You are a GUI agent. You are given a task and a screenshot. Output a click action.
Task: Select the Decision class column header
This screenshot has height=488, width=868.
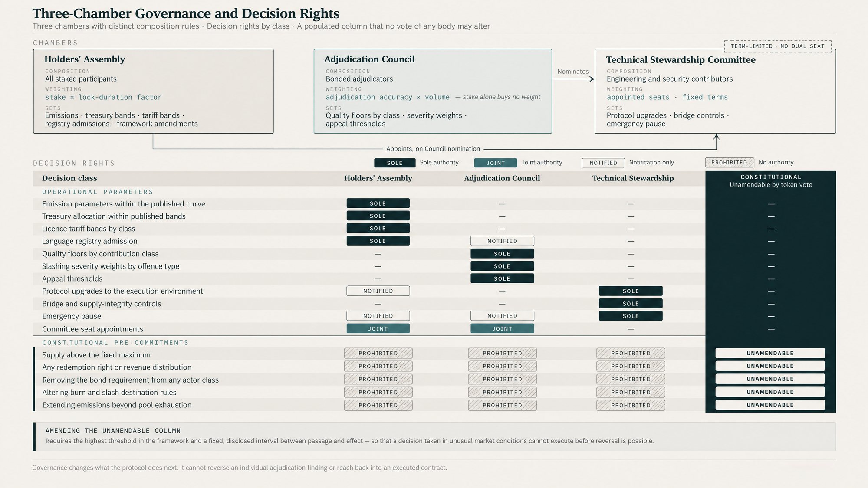tap(69, 178)
